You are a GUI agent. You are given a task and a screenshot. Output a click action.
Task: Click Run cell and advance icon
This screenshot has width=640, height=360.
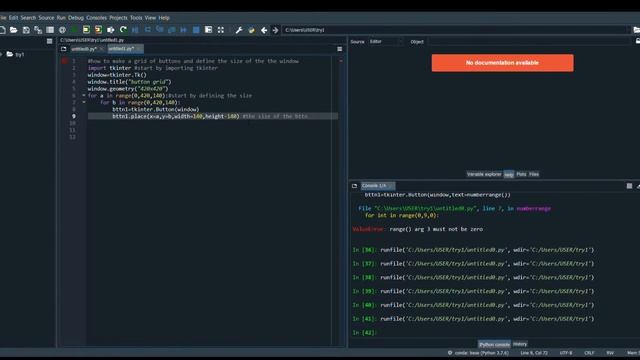(98, 30)
